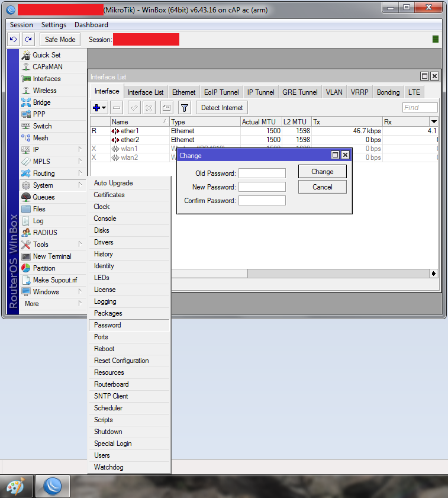Open the Settings menu

(x=54, y=25)
